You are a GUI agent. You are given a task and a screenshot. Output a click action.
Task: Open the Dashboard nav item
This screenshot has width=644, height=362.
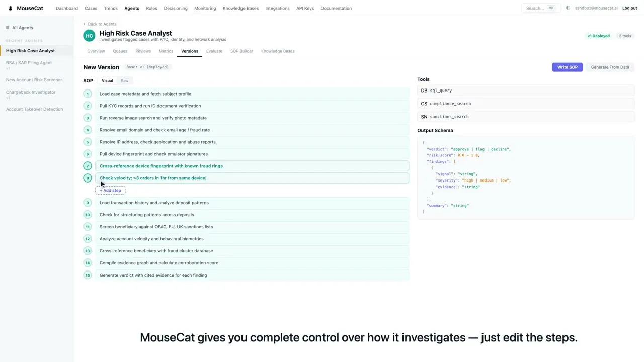(x=67, y=8)
